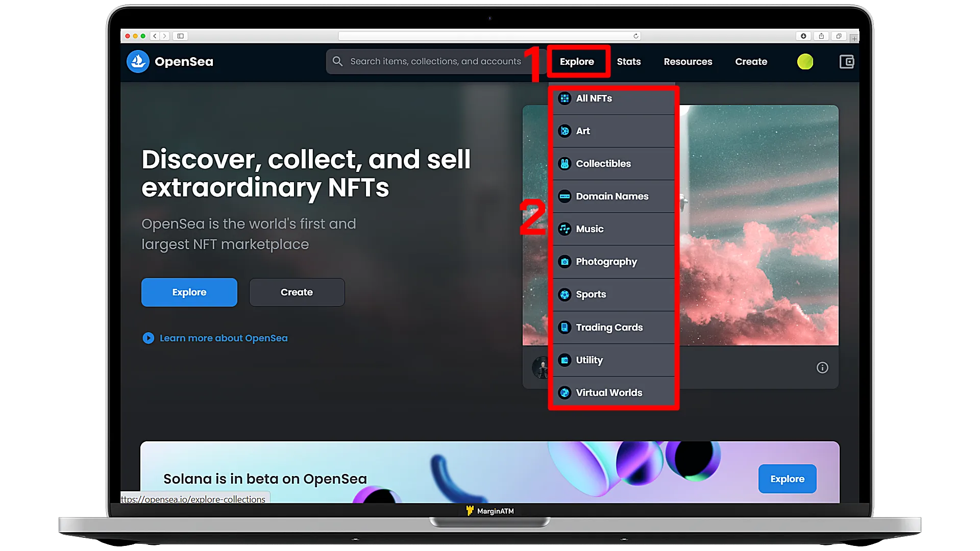This screenshot has height=551, width=980.
Task: Click the Trading Cards icon
Action: point(565,328)
